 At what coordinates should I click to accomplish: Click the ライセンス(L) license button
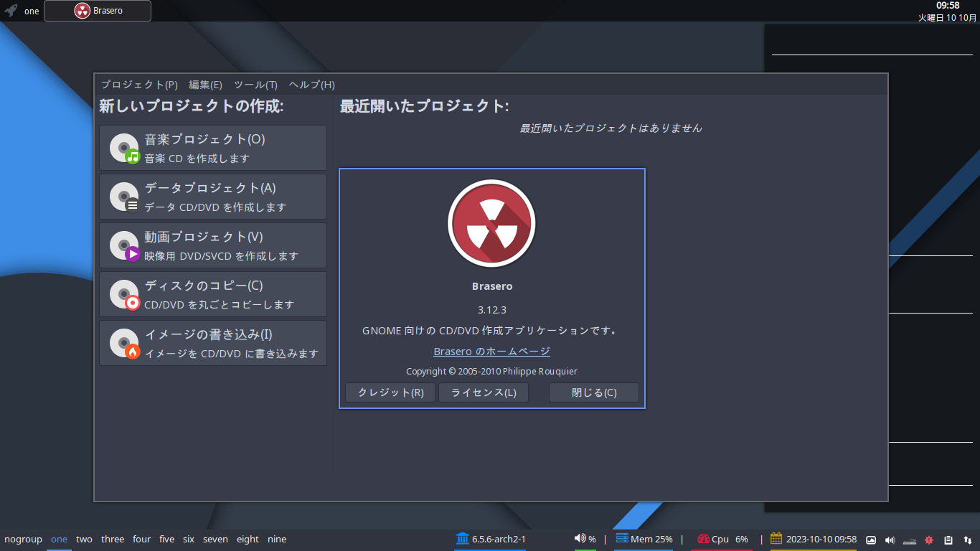[x=484, y=392]
